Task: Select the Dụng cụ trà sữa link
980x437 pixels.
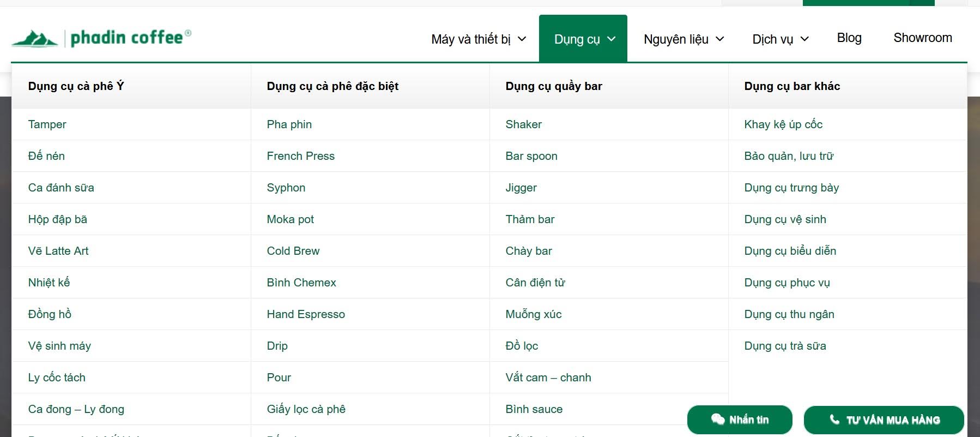Action: click(x=785, y=346)
